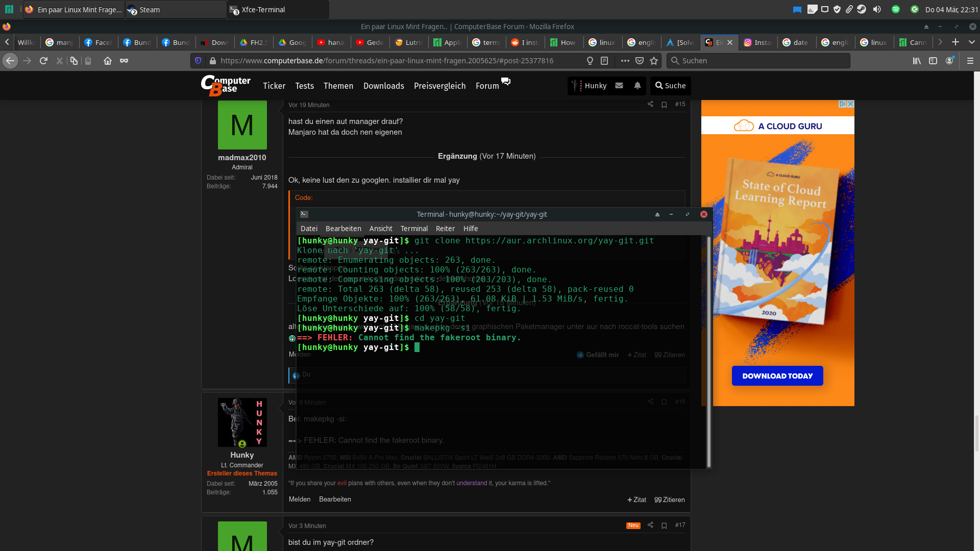Bookmark this page with star icon
The image size is (980, 551).
[x=654, y=61]
